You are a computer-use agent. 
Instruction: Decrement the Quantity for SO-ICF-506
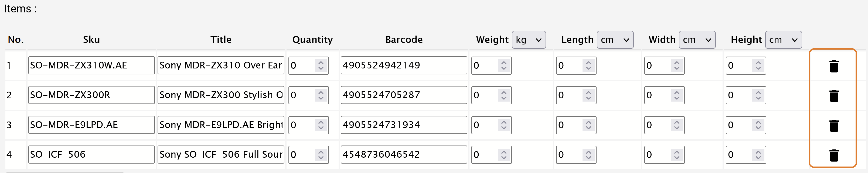pyautogui.click(x=321, y=158)
